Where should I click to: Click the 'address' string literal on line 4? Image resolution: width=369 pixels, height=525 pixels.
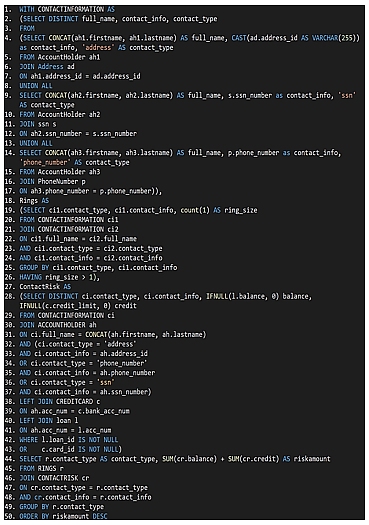point(98,48)
